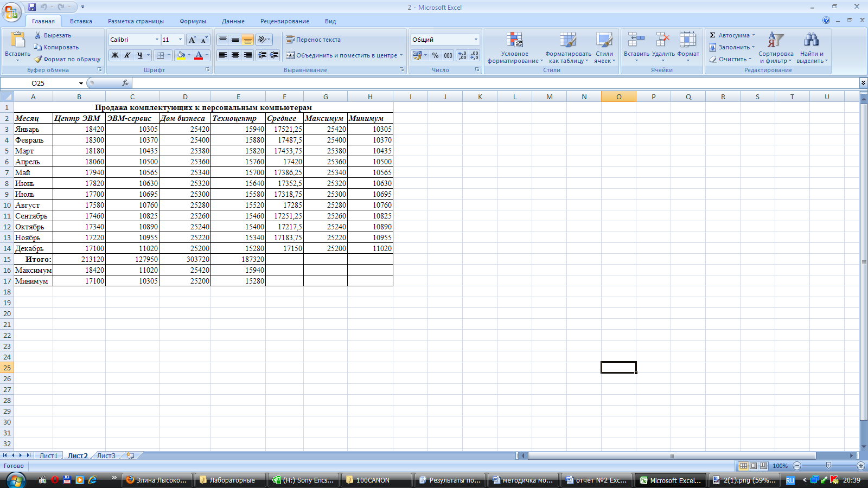Click the text orientation icon
This screenshot has width=868, height=488.
(263, 40)
